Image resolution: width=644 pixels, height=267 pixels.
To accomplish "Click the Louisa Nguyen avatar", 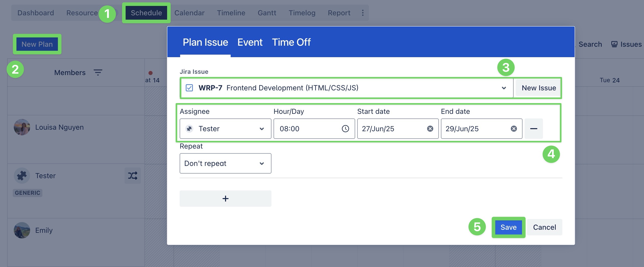I will coord(22,127).
